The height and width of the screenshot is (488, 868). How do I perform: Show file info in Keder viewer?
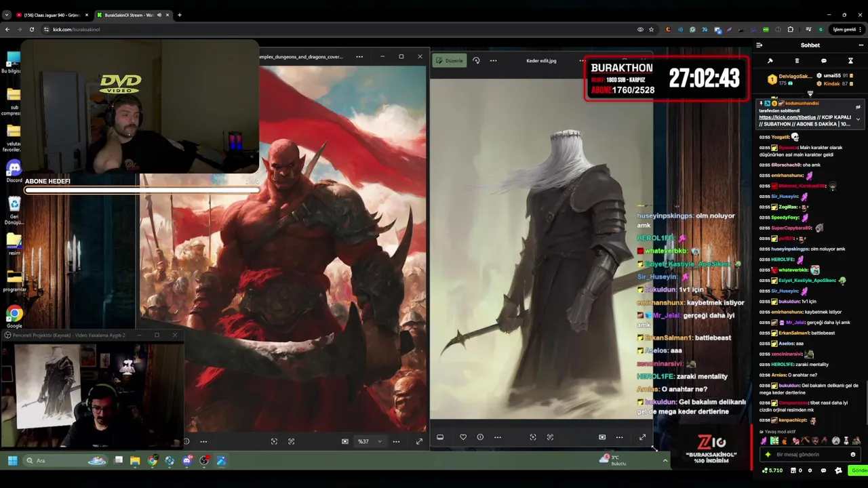(x=480, y=437)
